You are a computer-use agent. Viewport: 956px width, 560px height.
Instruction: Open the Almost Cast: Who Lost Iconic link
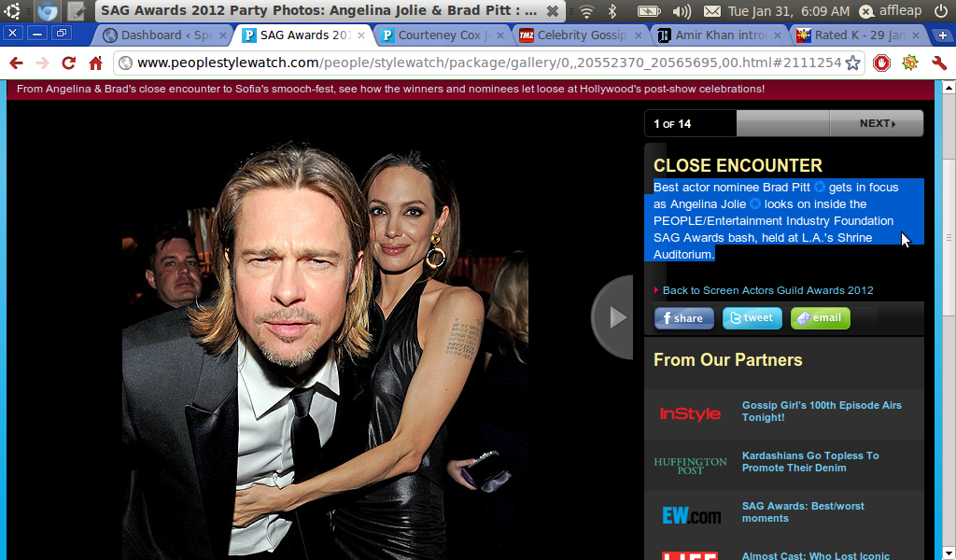[x=816, y=555]
